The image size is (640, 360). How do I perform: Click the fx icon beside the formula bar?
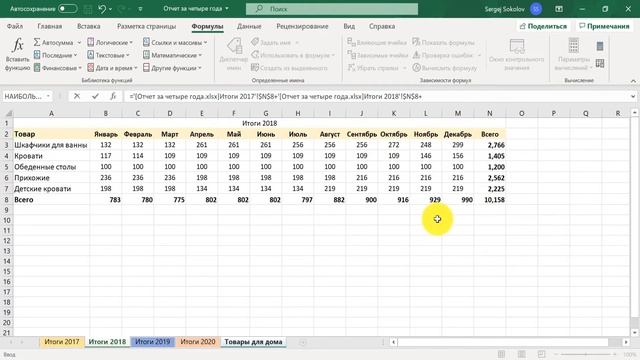[x=113, y=96]
